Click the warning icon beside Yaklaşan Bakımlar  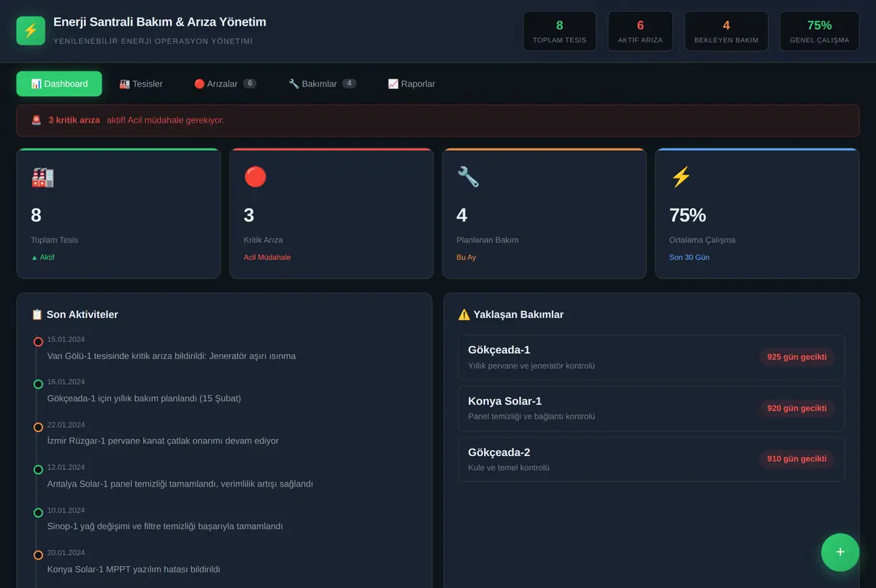pos(464,314)
